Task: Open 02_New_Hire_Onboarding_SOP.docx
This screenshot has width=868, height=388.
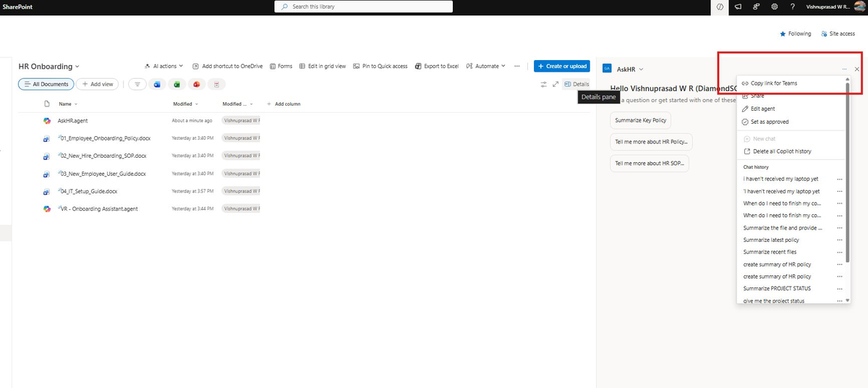Action: [102, 156]
